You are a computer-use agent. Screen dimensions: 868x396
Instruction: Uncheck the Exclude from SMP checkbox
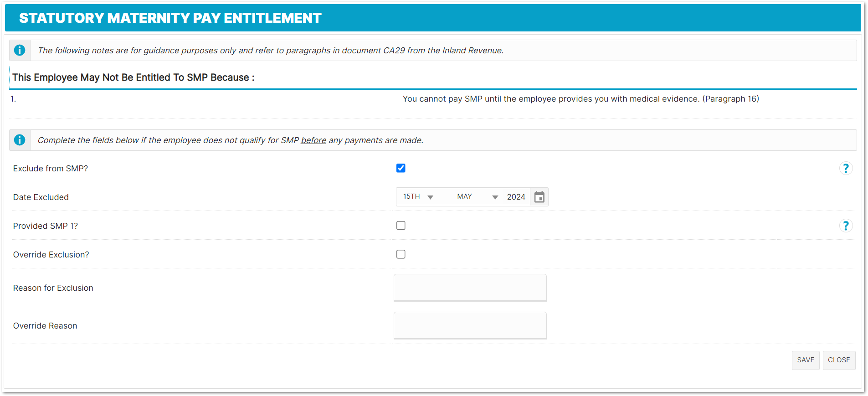coord(401,168)
